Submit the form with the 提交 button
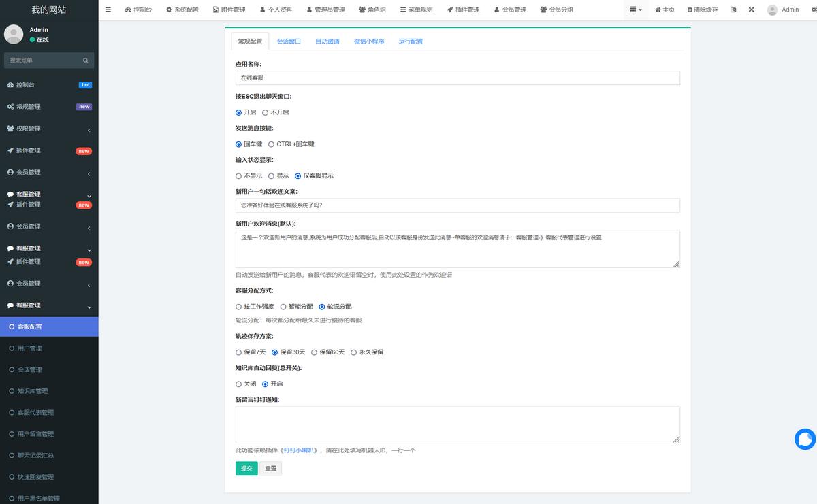The image size is (817, 504). (x=246, y=468)
